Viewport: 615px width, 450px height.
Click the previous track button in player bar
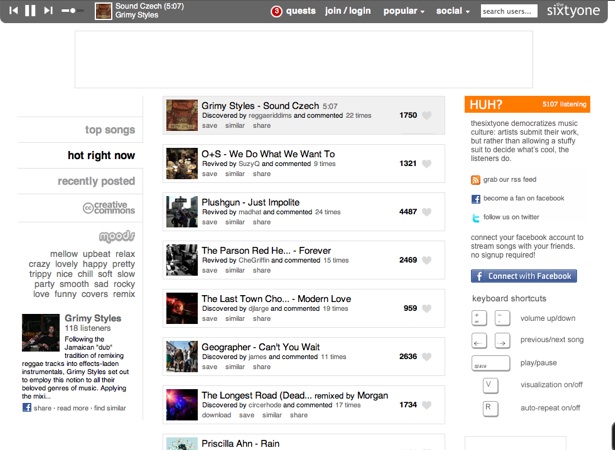[x=13, y=11]
